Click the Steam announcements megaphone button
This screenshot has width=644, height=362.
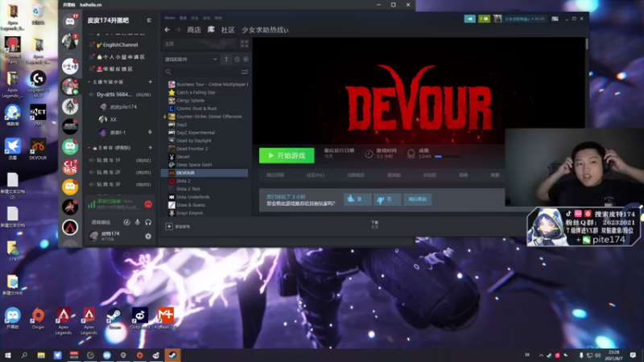tap(470, 19)
